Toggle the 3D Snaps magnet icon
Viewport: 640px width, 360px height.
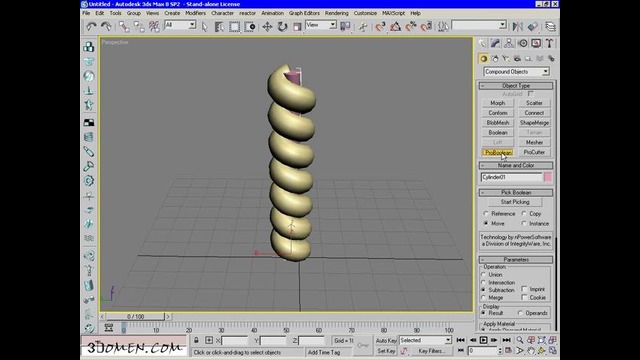(380, 27)
